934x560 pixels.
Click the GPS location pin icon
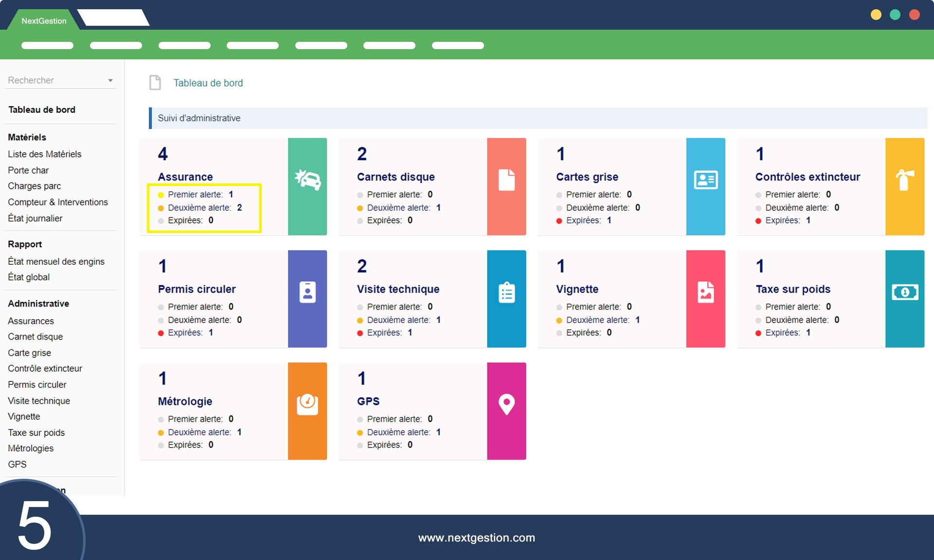[506, 404]
